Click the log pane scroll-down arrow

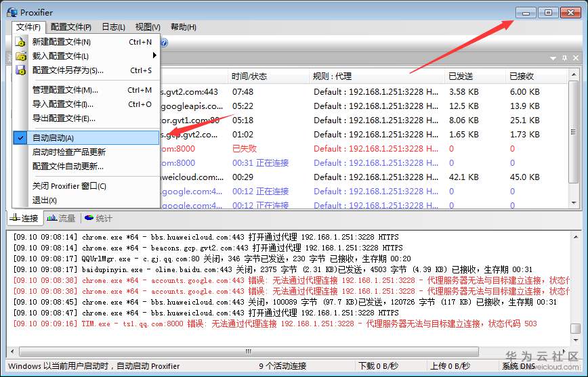[576, 340]
